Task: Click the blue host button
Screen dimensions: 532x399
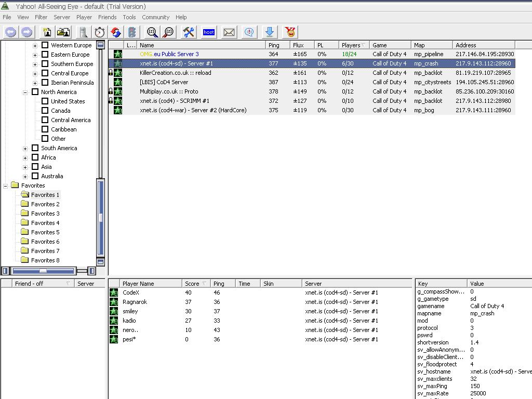Action: coord(209,32)
